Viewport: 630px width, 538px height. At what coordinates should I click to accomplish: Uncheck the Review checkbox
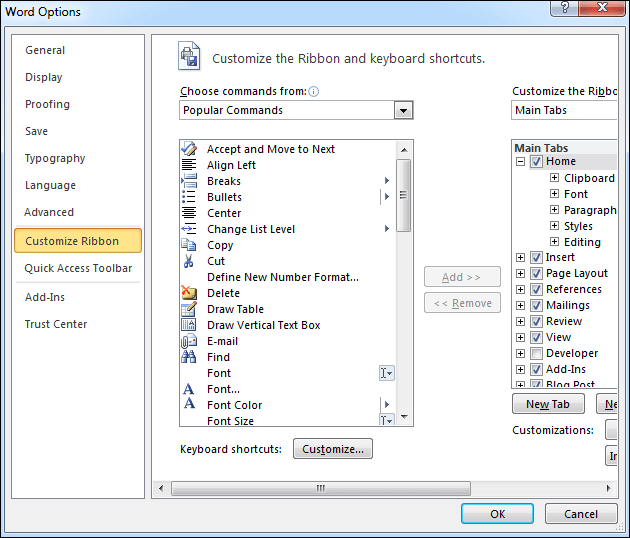click(536, 321)
